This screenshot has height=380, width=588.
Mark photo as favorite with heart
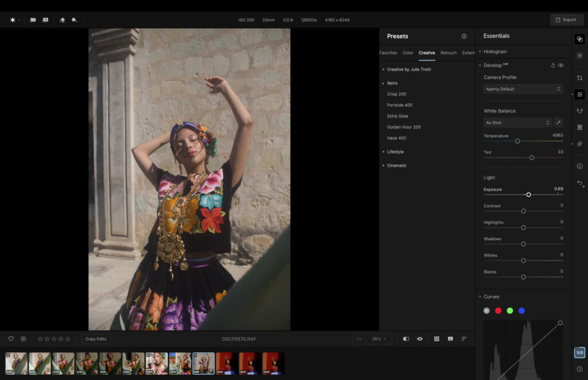tap(11, 339)
